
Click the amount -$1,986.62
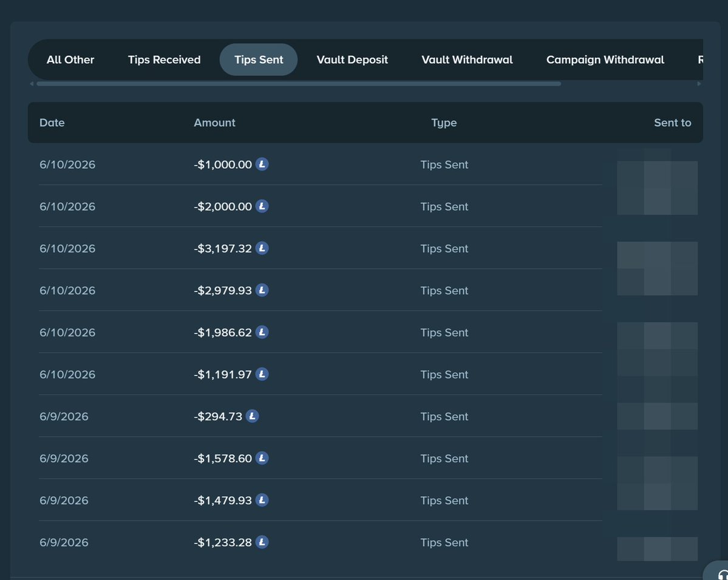click(x=223, y=333)
